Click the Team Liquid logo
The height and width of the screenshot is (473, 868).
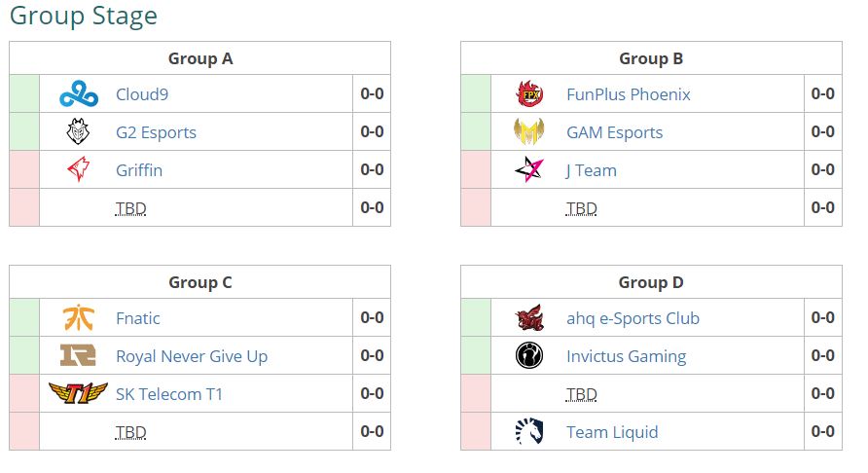(529, 432)
